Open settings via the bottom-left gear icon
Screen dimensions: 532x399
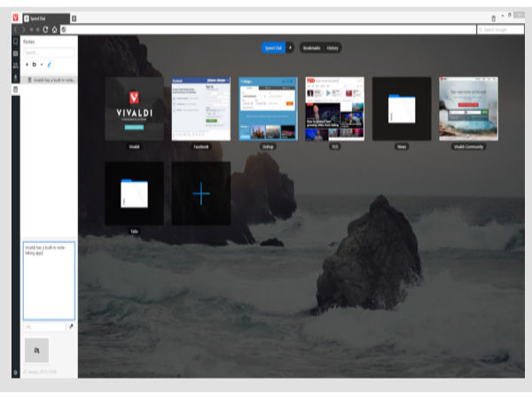(x=15, y=372)
